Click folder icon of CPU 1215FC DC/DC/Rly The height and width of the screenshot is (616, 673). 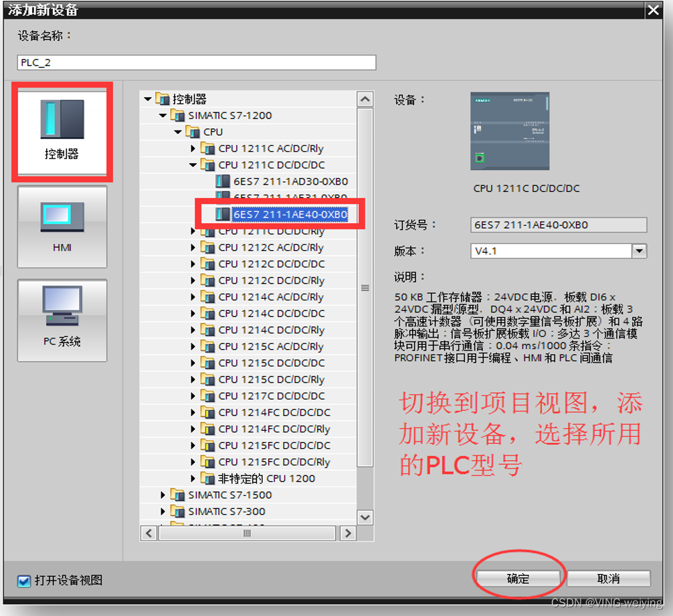point(208,461)
